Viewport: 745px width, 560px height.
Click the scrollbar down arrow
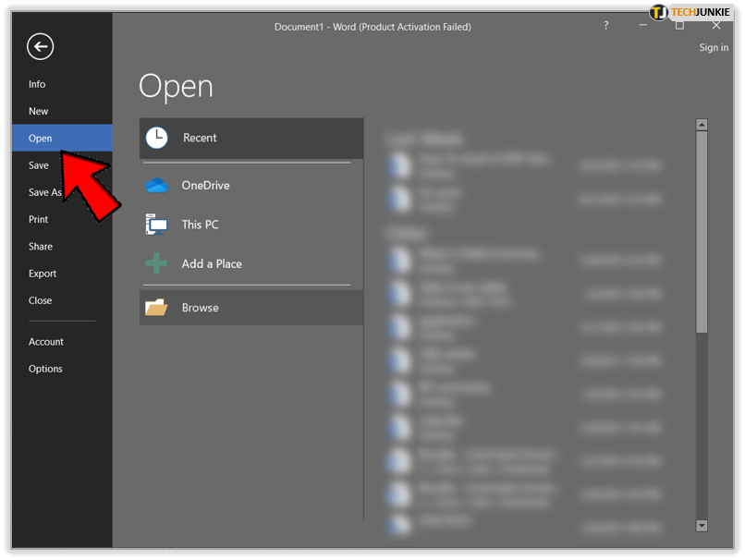pos(702,525)
